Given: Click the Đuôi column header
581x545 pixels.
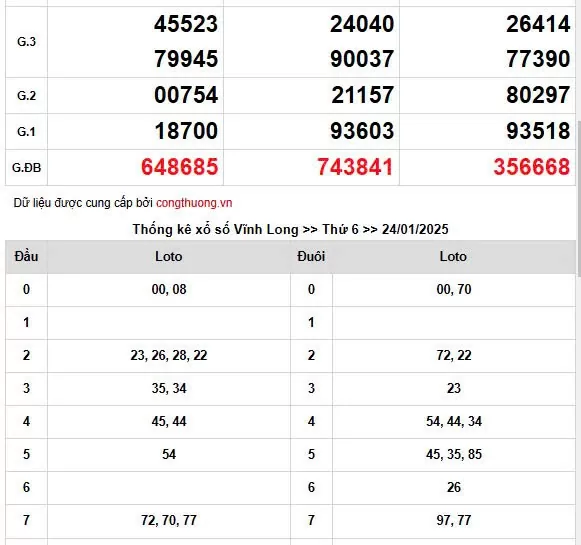Looking at the screenshot, I should (311, 256).
